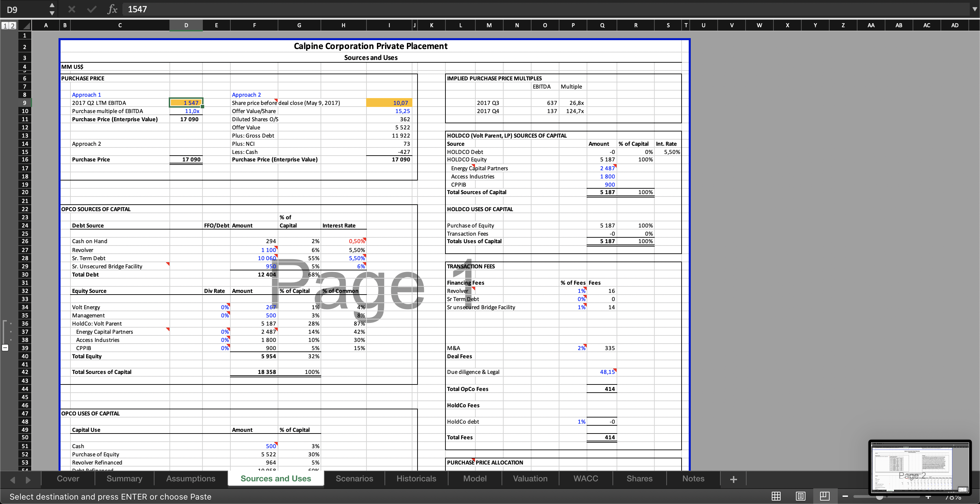980x504 pixels.
Task: Click the Sr. Term Debt amount 10 060
Action: click(x=254, y=258)
